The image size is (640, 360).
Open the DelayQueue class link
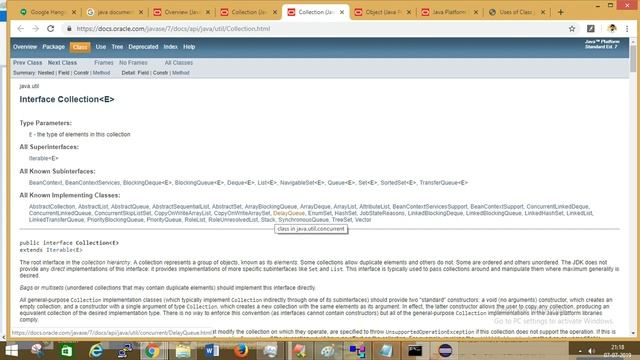coord(289,213)
